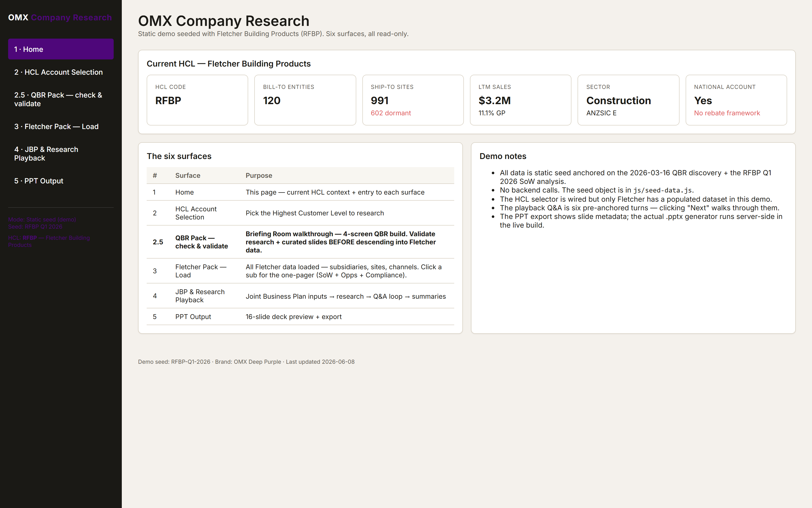Click the 'Demo notes' heading
Image resolution: width=812 pixels, height=508 pixels.
[x=503, y=156]
